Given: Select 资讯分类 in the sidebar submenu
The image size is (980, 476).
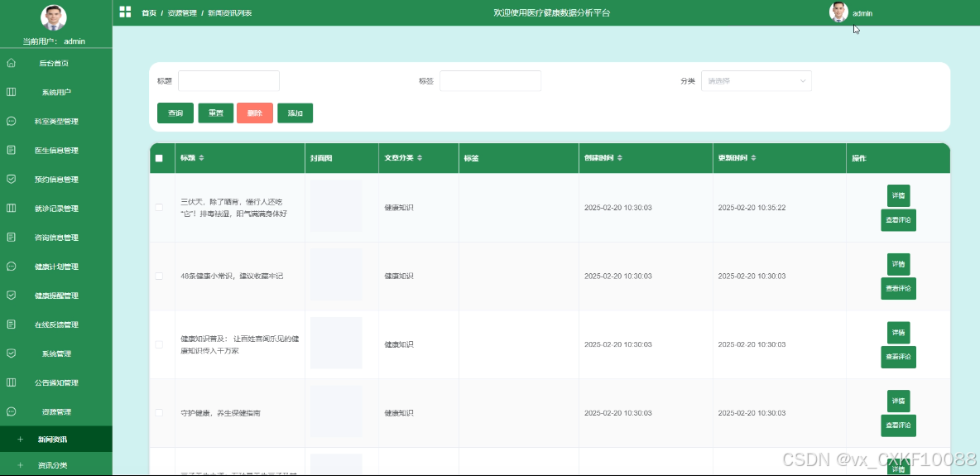Looking at the screenshot, I should click(56, 465).
